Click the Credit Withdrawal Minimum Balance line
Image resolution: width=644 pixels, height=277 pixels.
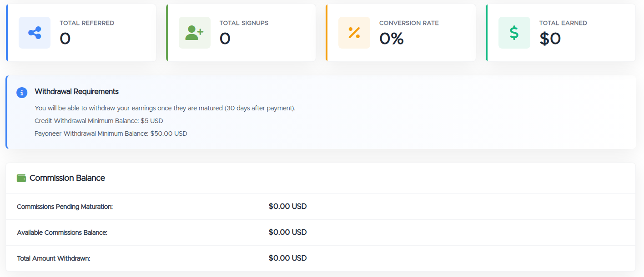point(99,121)
